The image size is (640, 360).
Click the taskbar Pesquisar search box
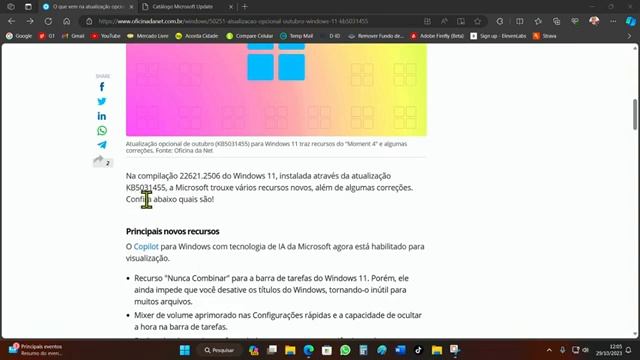pyautogui.click(x=219, y=350)
